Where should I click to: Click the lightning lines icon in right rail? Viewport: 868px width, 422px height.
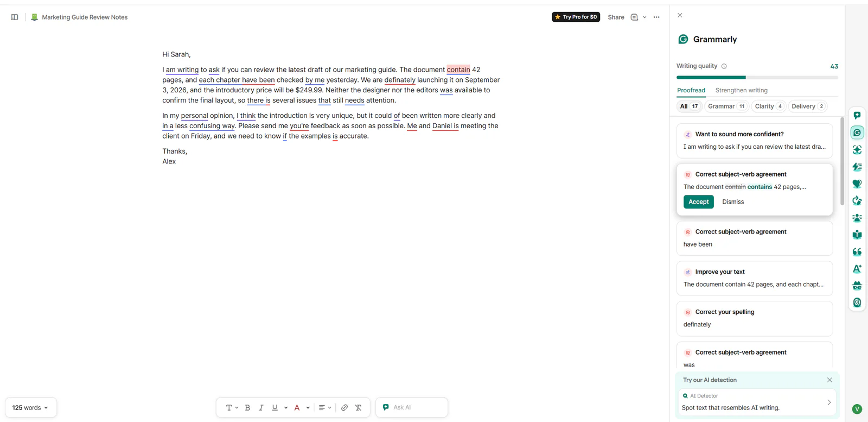pyautogui.click(x=857, y=167)
